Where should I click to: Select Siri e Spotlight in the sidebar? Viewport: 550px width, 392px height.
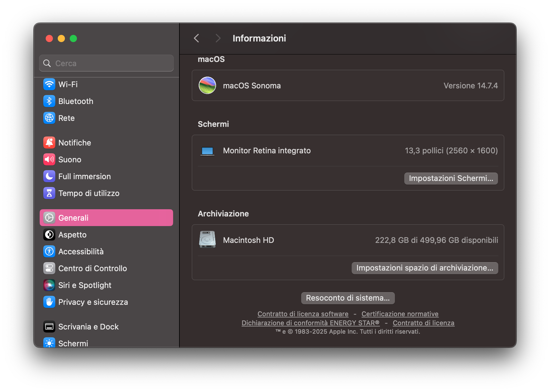click(x=85, y=285)
